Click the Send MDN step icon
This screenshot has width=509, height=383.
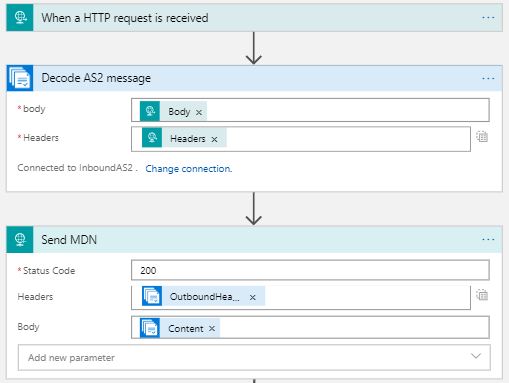tap(20, 240)
